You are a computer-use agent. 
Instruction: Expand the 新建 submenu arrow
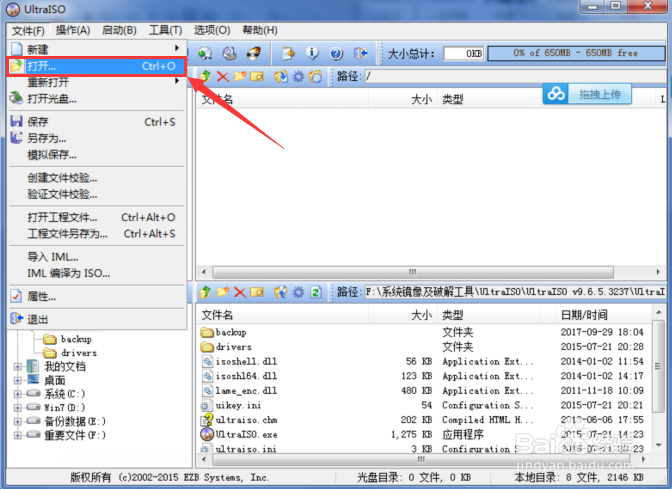point(177,48)
